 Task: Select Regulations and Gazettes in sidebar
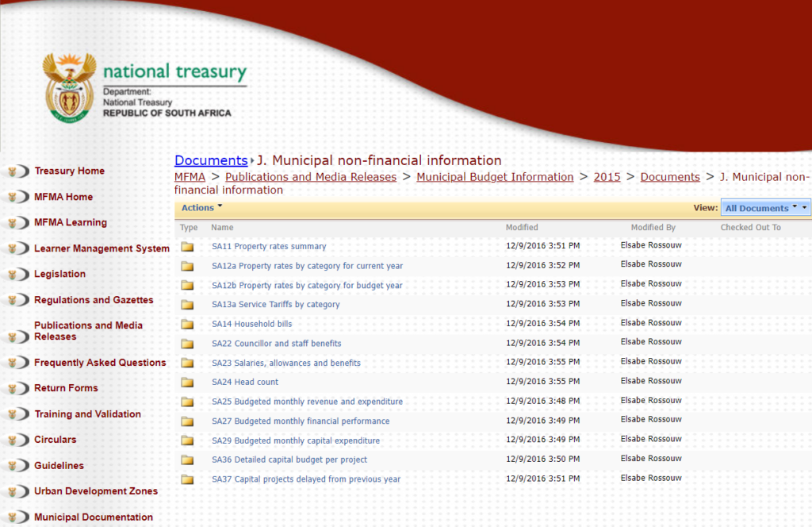coord(94,300)
